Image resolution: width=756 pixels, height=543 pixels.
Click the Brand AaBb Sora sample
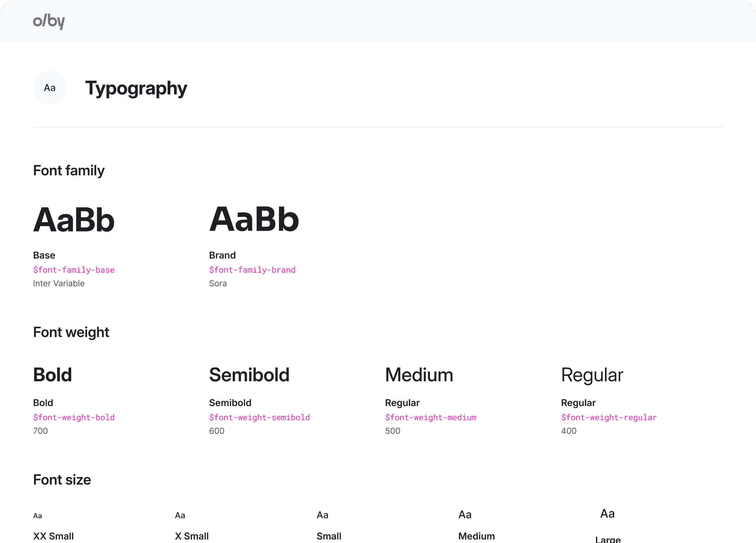(254, 219)
